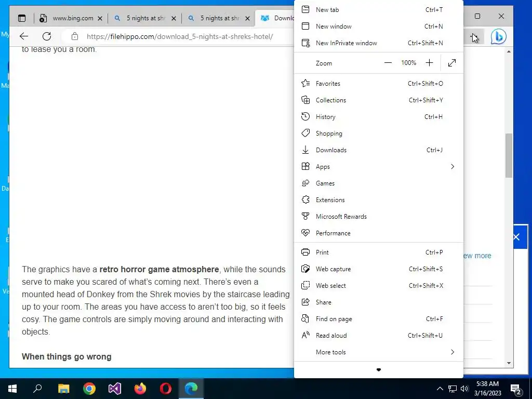Viewport: 532px width, 399px height.
Task: Open Extensions from the menu
Action: [379, 200]
